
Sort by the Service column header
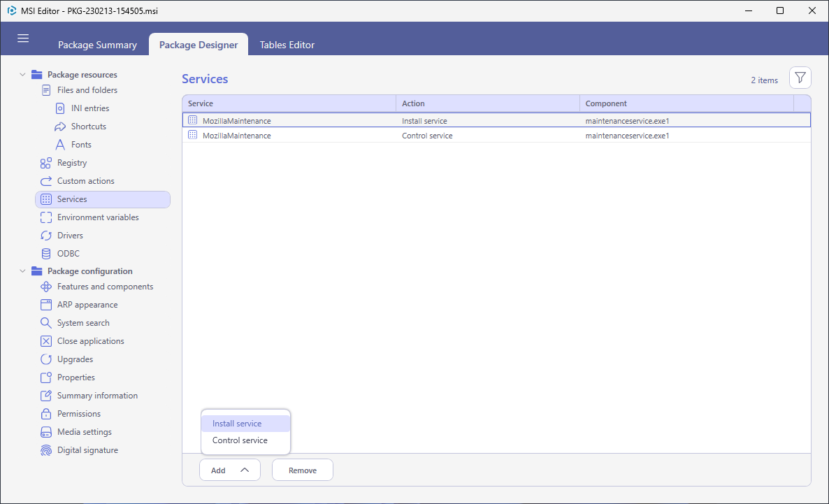point(289,103)
